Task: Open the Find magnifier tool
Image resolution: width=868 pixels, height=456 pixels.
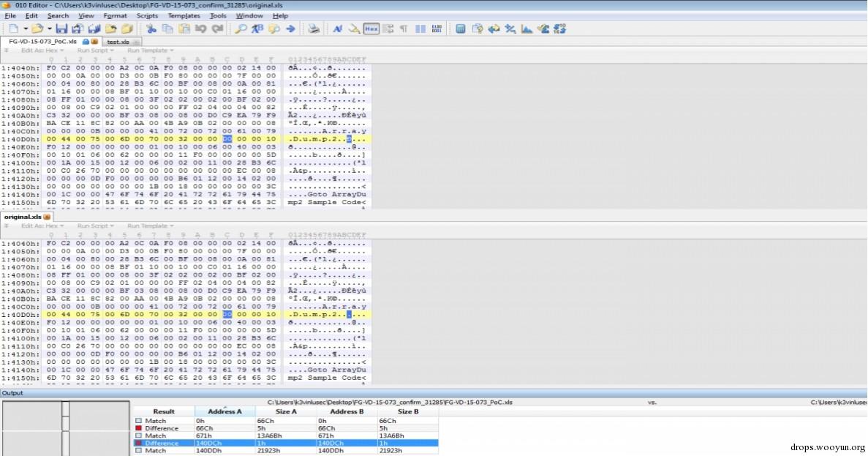Action: (241, 29)
